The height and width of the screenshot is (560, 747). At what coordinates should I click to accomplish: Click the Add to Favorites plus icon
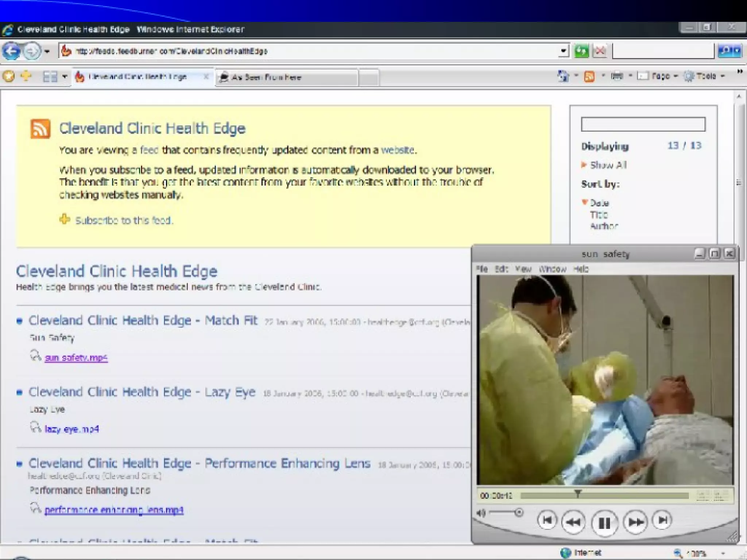pos(26,76)
